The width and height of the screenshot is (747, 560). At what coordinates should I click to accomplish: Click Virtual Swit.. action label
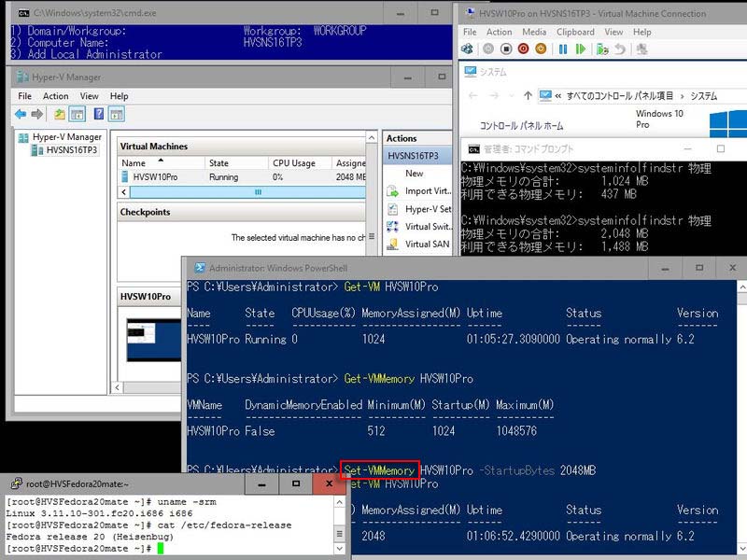[x=428, y=227]
